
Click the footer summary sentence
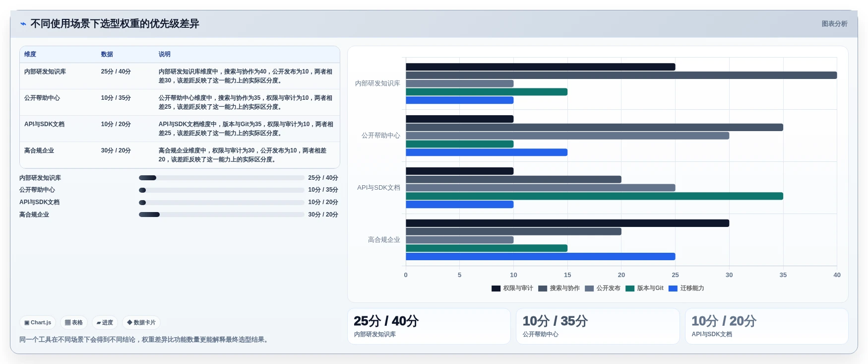(x=145, y=340)
